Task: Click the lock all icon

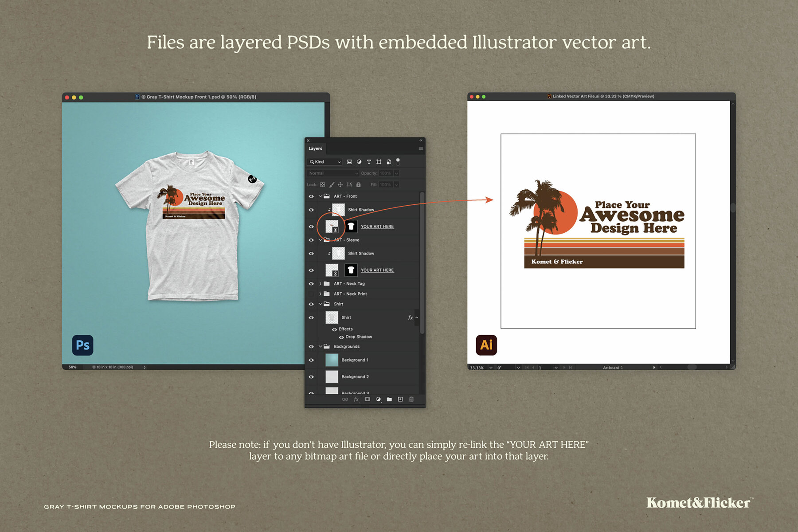Action: [358, 185]
